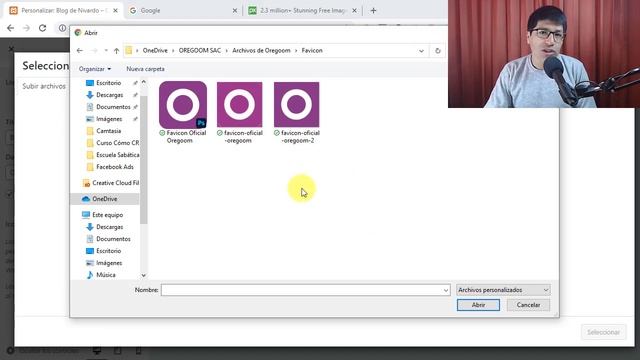Viewport: 640px width, 360px height.
Task: Open Música under Este equipo
Action: (x=106, y=275)
